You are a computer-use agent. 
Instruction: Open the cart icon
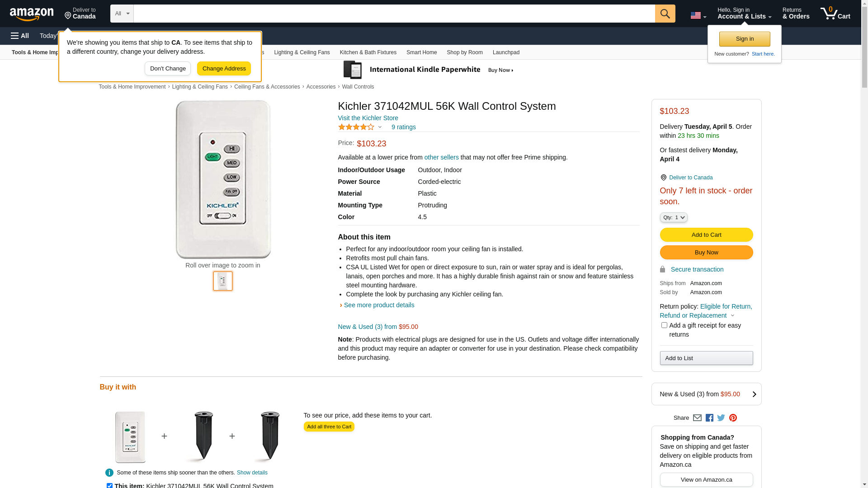835,14
